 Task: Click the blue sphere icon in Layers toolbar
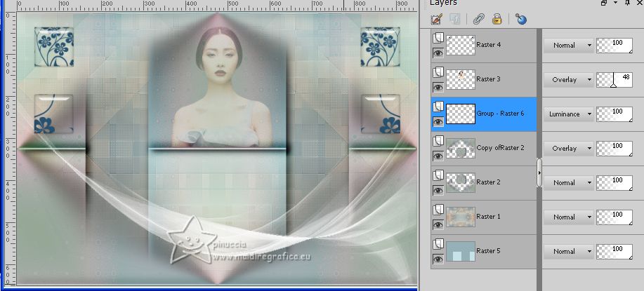(521, 19)
